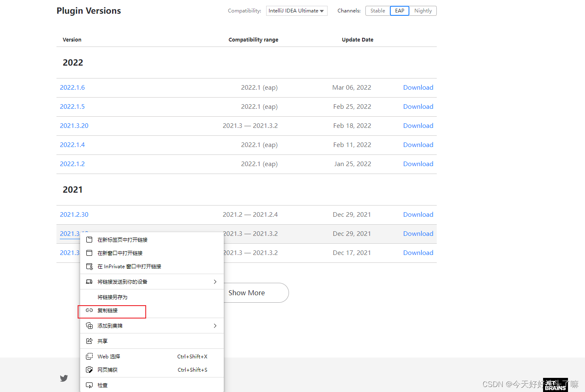Viewport: 585px width, 392px height.
Task: Expand the 将链接发送到你的设备 submenu arrow
Action: tap(215, 282)
